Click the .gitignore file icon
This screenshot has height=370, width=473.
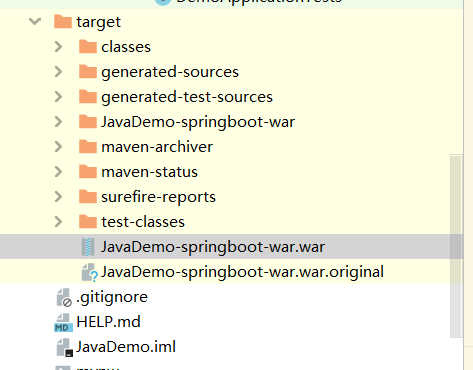64,297
